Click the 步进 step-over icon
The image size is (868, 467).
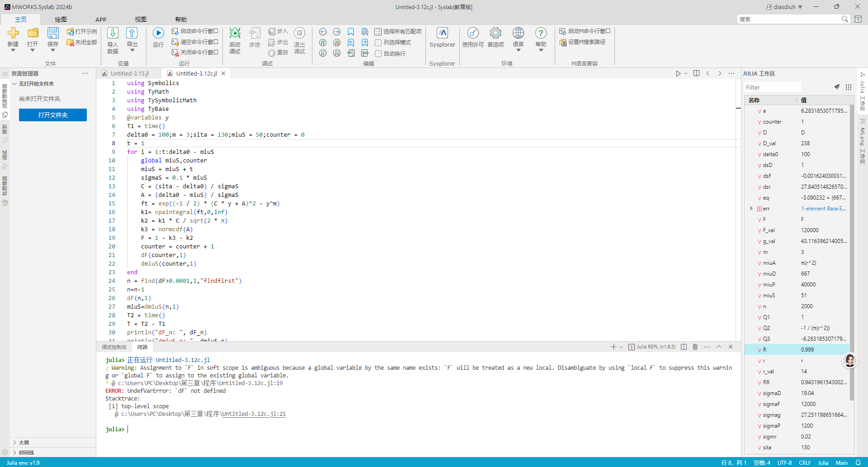click(255, 33)
